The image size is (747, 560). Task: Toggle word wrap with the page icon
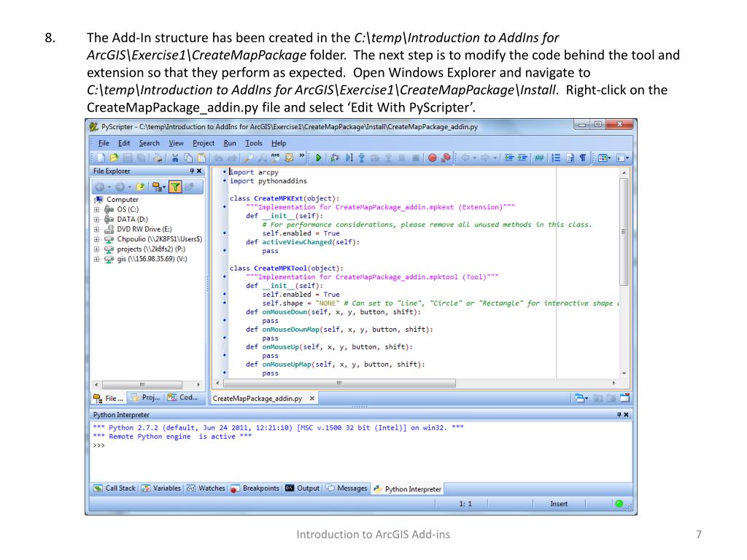570,157
